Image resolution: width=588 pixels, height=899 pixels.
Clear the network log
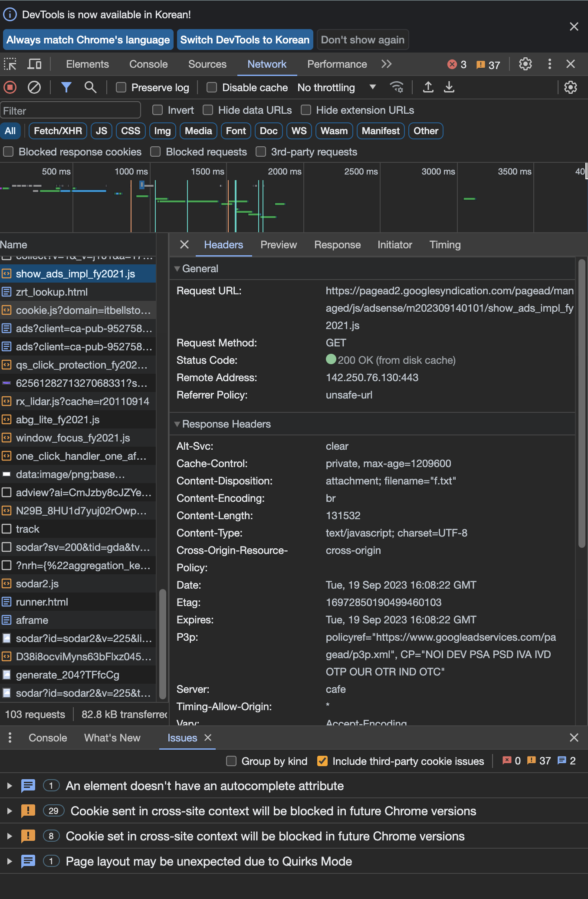34,87
